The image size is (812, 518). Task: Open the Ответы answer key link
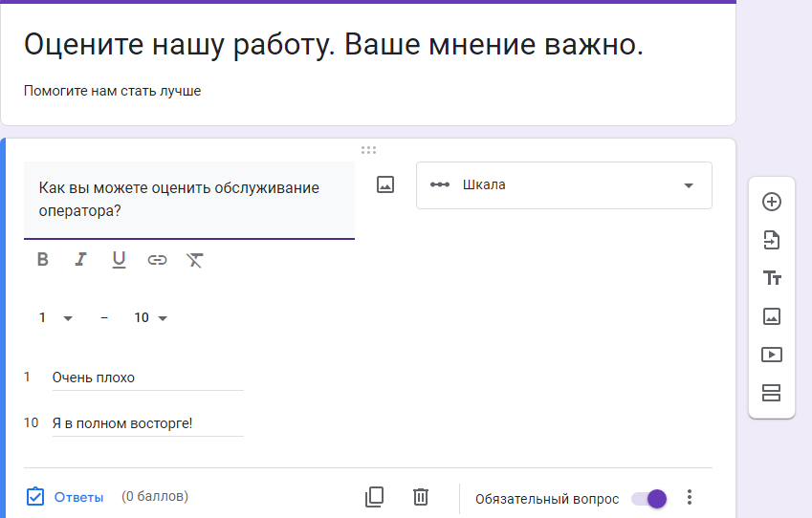tap(65, 497)
